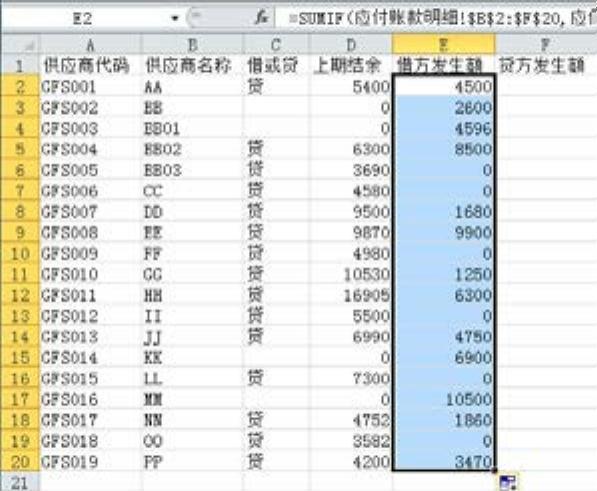This screenshot has width=597, height=491.
Task: Click the 供应商名称 header cell
Action: coord(193,65)
